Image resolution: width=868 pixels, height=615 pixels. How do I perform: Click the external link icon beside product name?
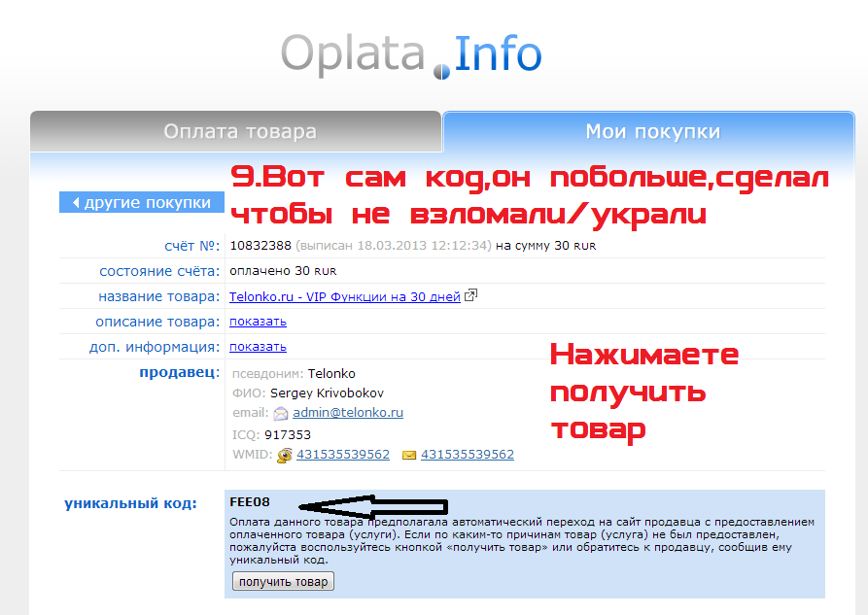tap(470, 295)
